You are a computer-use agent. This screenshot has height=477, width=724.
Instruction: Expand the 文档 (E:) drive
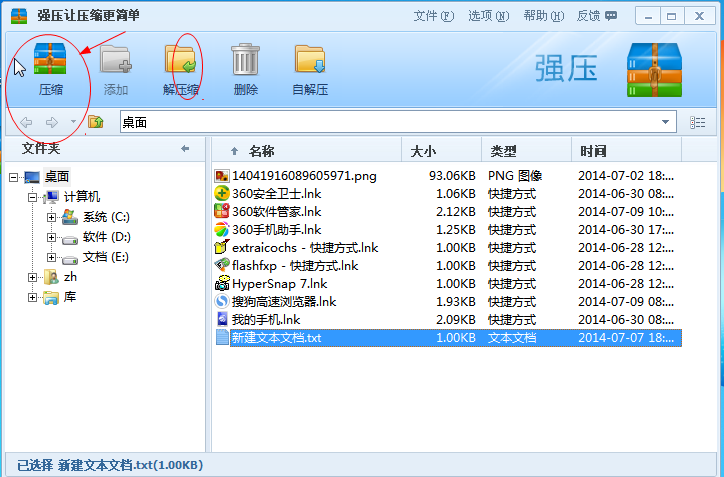pos(51,257)
